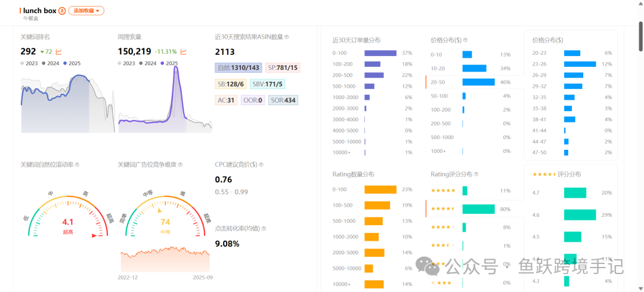Image resolution: width=644 pixels, height=292 pixels.
Task: Click ASIN count value 2113
Action: (225, 52)
